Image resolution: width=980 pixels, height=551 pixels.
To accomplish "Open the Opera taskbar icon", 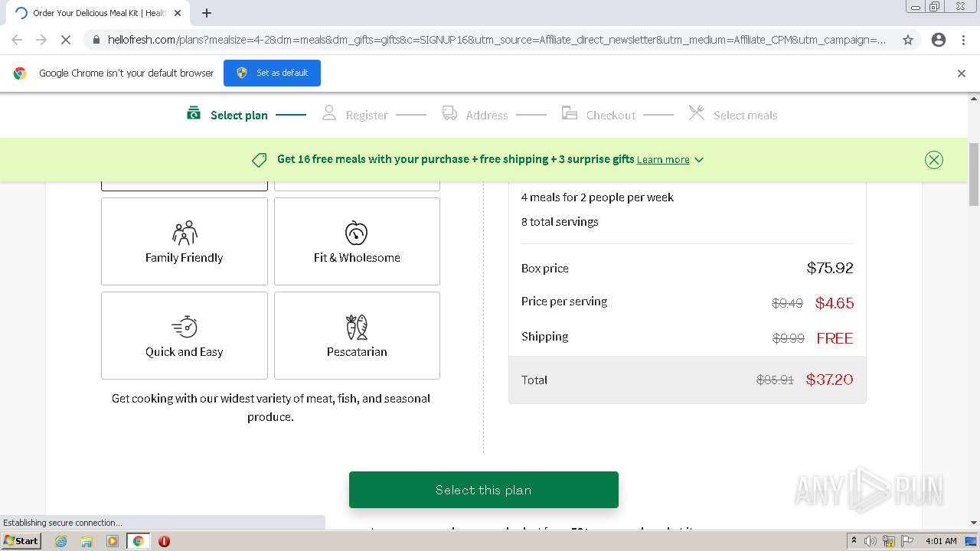I will [164, 541].
